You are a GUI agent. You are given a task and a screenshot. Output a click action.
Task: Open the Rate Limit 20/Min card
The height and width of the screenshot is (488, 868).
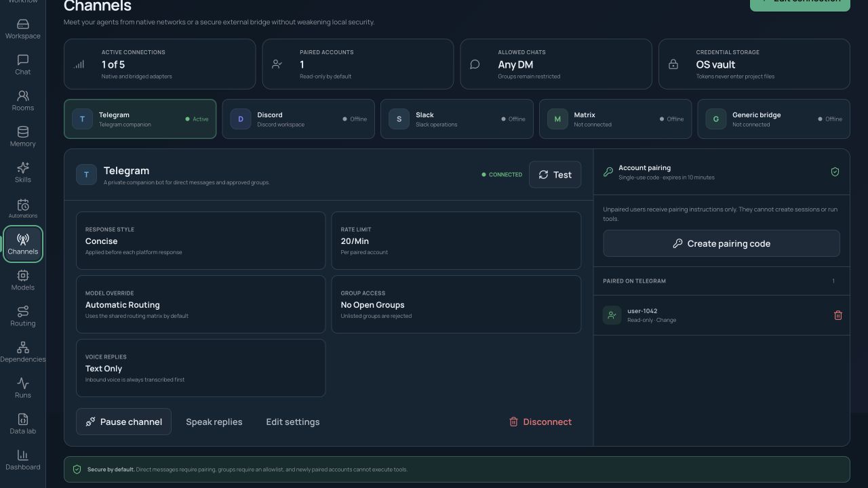coord(456,241)
